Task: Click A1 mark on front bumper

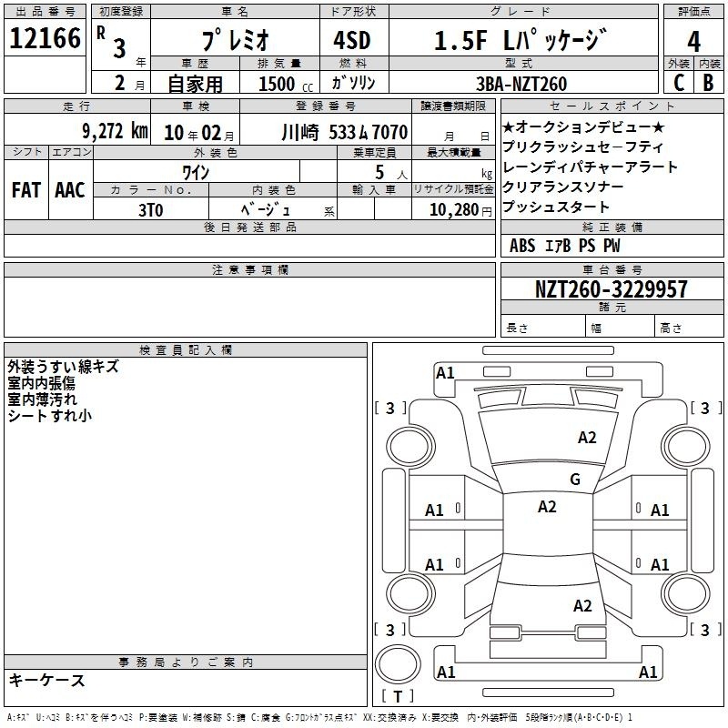Action: 445,373
